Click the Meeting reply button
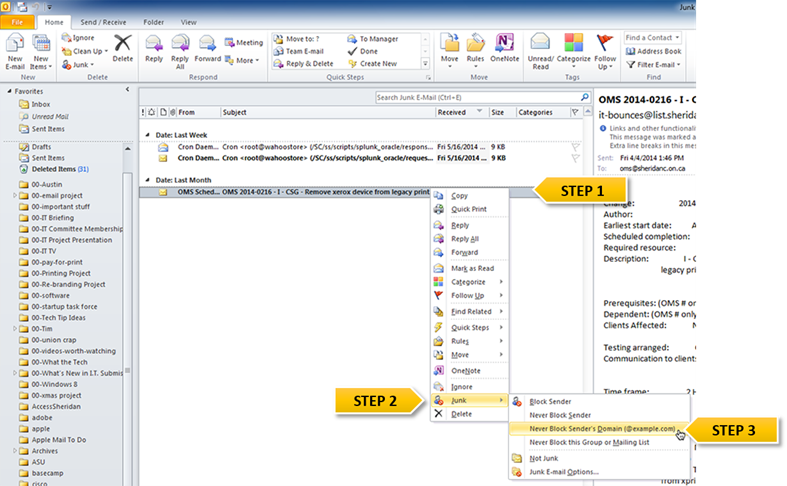Screen dimensions: 787x486 (244, 43)
